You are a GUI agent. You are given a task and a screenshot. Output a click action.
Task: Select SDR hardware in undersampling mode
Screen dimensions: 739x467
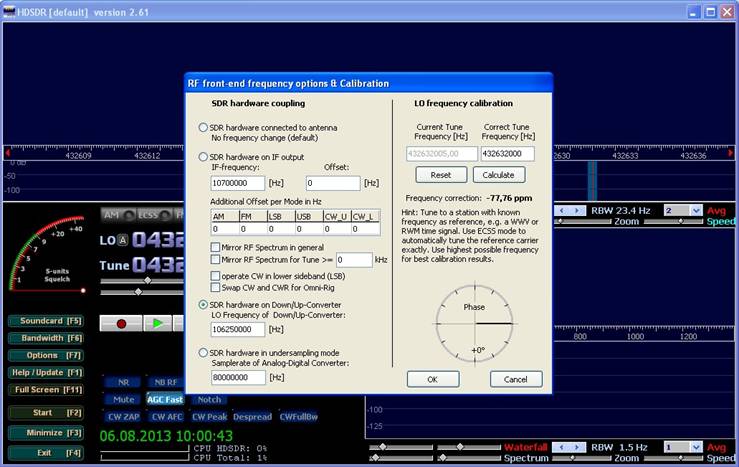pos(203,352)
